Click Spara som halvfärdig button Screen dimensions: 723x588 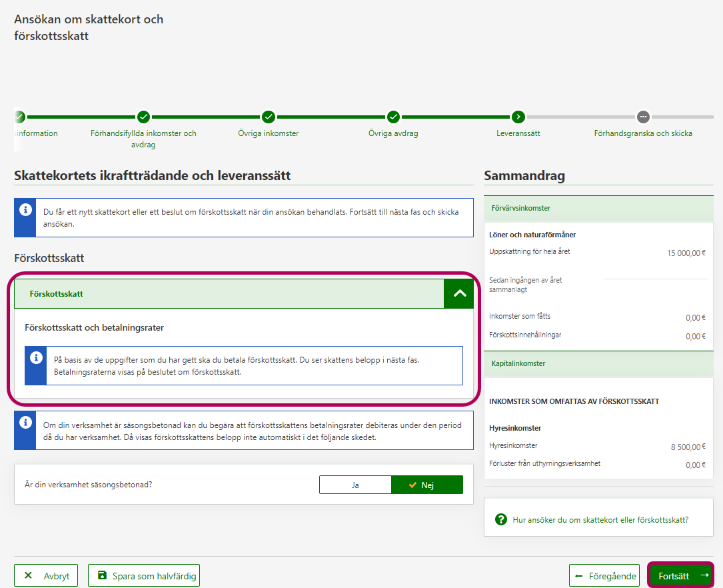pos(144,575)
